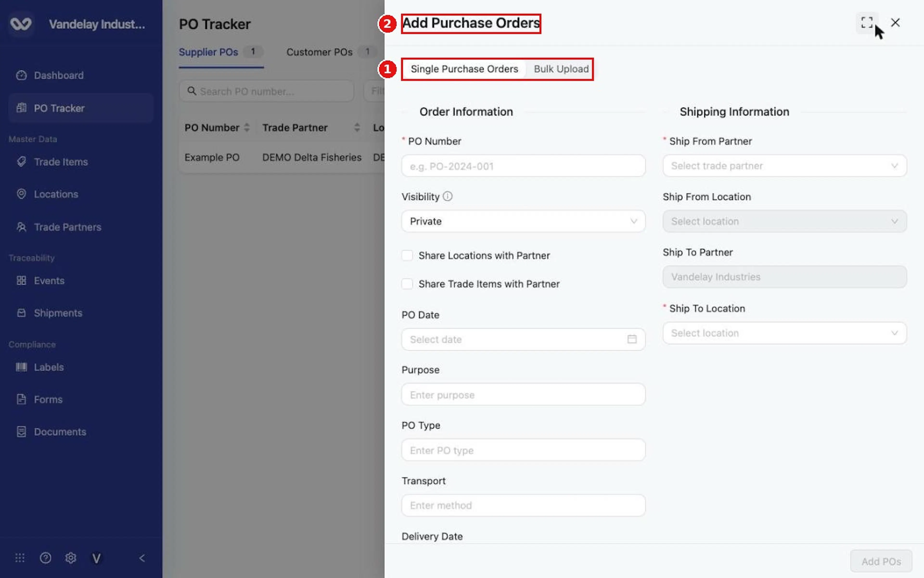Open the Ship To Location dropdown
The width and height of the screenshot is (924, 578).
pos(784,333)
